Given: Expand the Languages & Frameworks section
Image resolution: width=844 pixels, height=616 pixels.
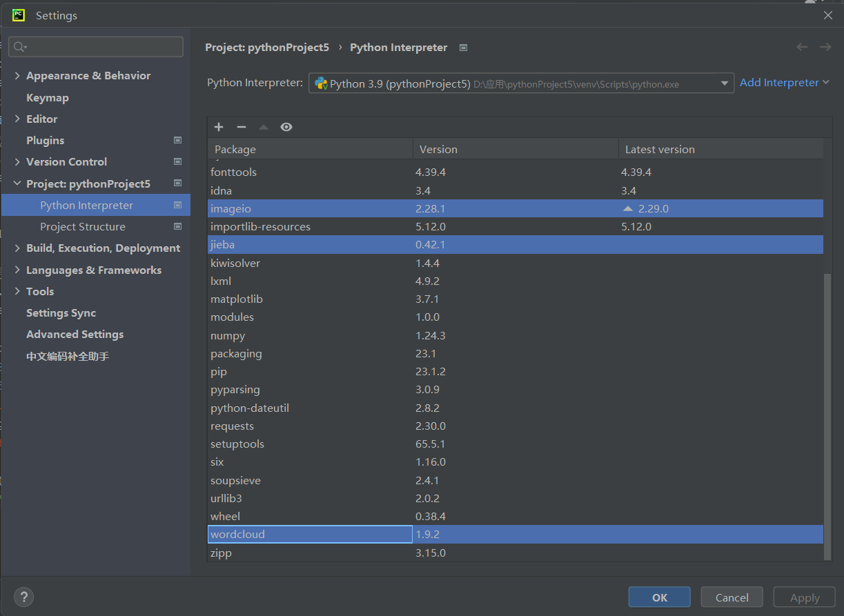Looking at the screenshot, I should (17, 270).
